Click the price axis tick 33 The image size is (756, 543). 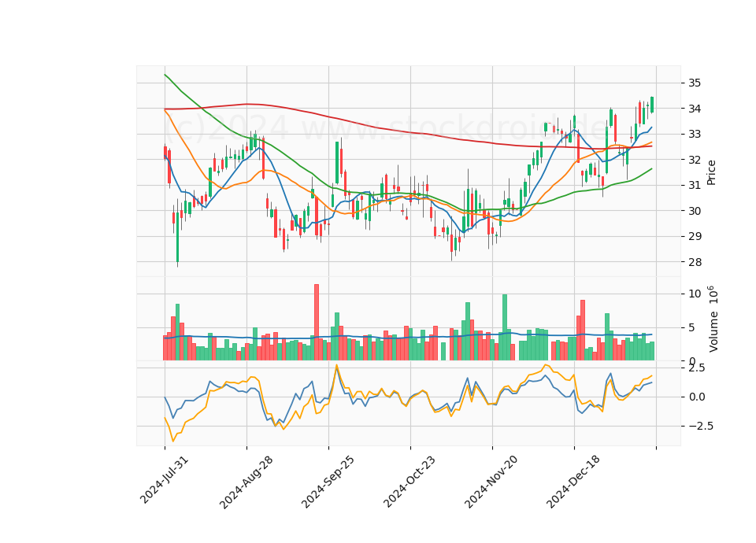pos(695,134)
